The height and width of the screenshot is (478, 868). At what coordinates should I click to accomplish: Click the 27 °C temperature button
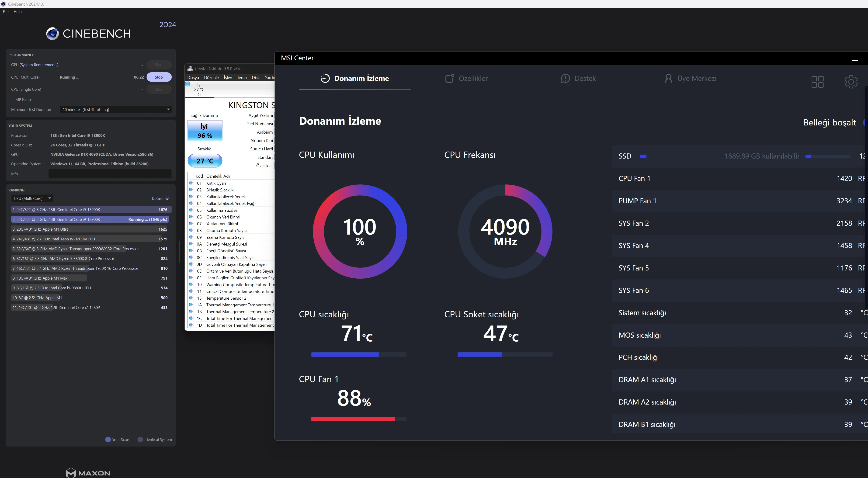point(205,161)
